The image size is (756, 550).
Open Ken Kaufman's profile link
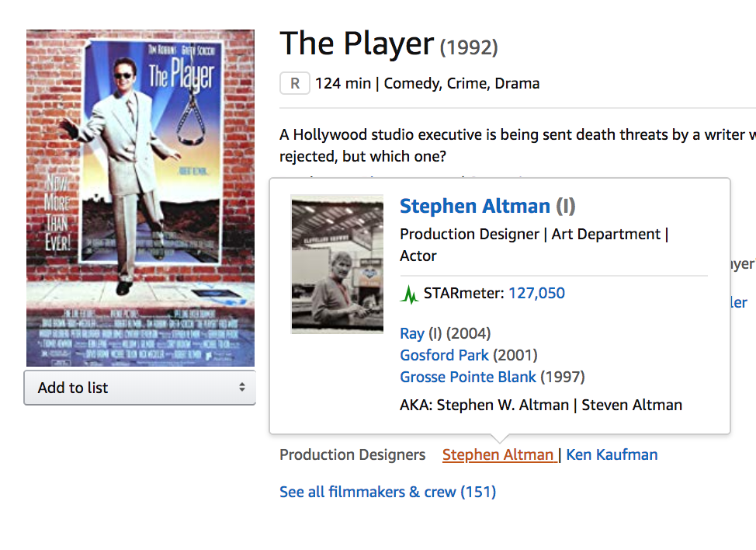pyautogui.click(x=612, y=454)
